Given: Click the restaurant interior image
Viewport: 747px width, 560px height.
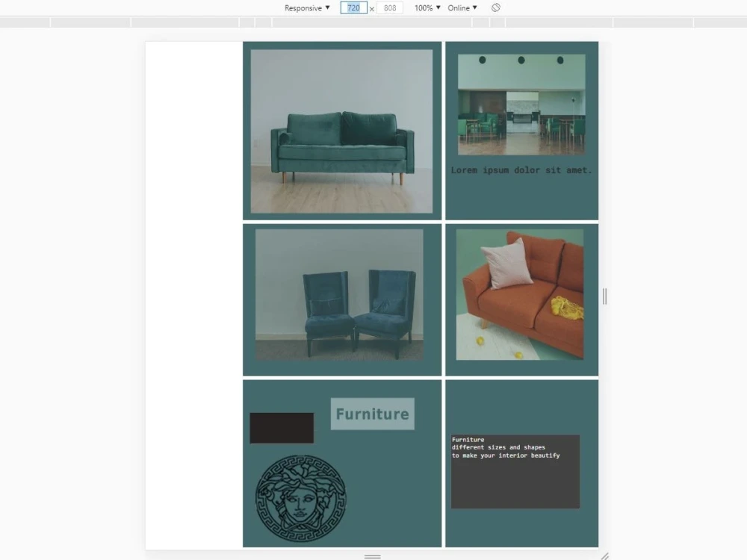Looking at the screenshot, I should 521,105.
